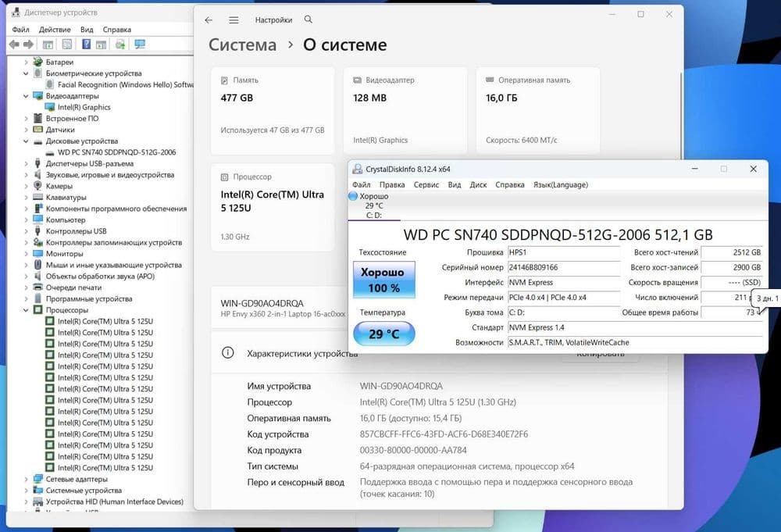The width and height of the screenshot is (781, 532).
Task: Collapse Биометрические устройства node
Action: click(26, 73)
